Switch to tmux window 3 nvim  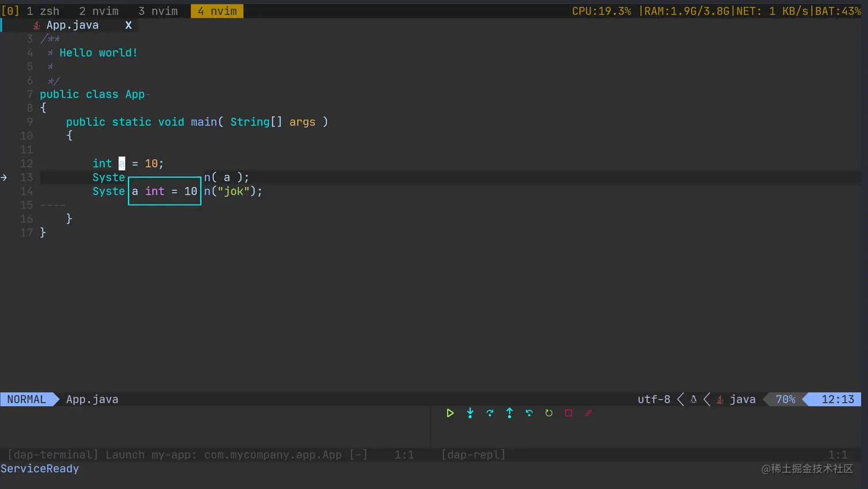(x=158, y=11)
